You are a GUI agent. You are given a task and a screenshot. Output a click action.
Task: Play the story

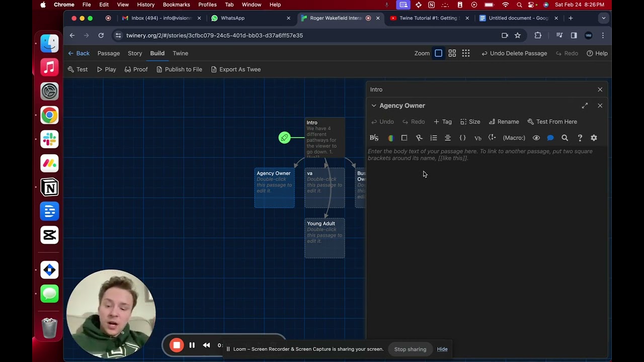106,69
